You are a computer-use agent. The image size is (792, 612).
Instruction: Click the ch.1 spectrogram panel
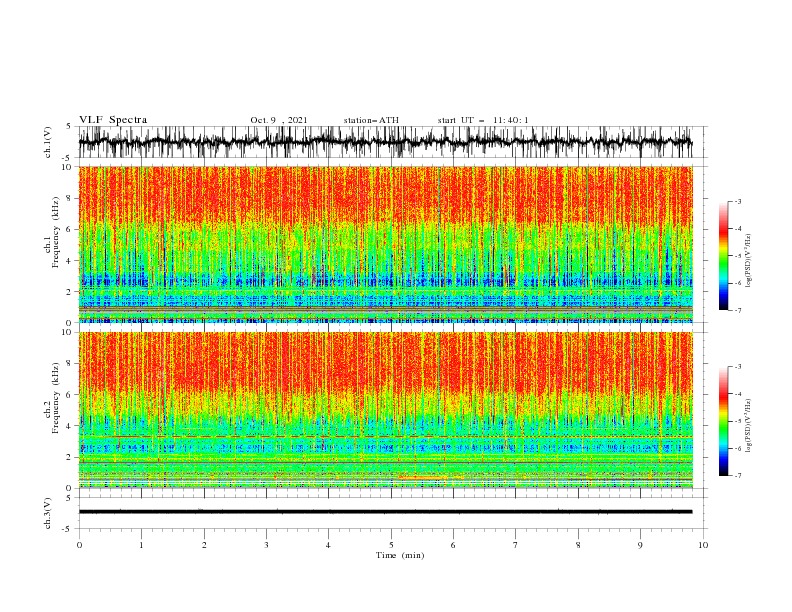coord(386,244)
